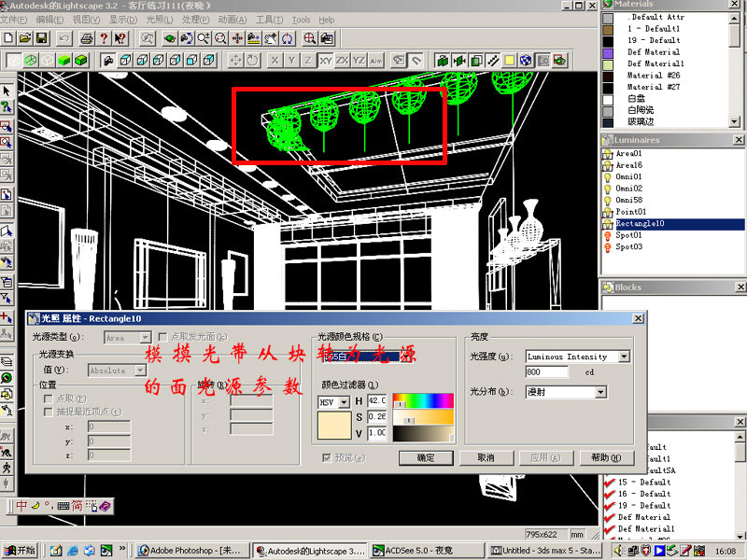Screen dimensions: 747x560
Task: Open the 编辑(E) menu
Action: [x=49, y=20]
